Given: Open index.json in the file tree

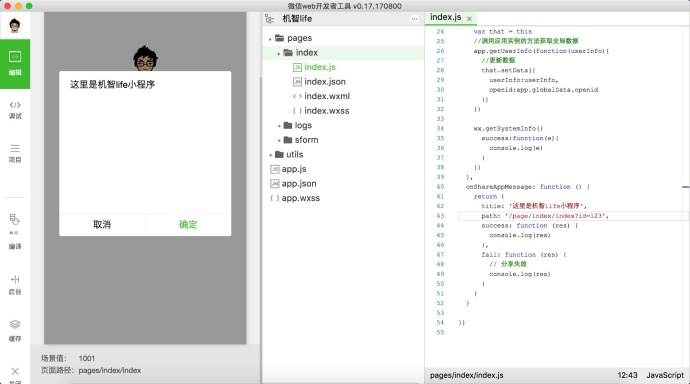Looking at the screenshot, I should (325, 82).
